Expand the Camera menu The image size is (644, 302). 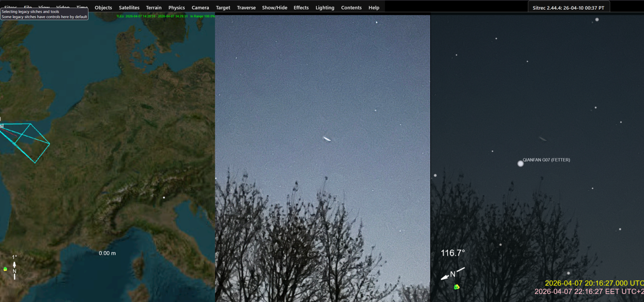200,8
